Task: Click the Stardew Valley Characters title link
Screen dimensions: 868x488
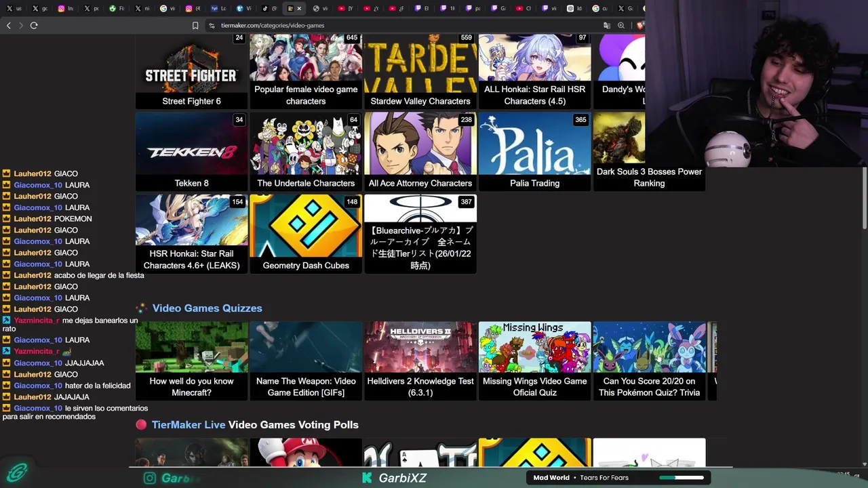Action: click(420, 101)
